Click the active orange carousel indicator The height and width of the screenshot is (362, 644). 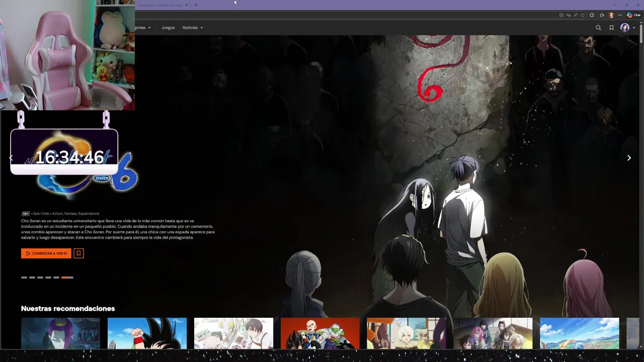coord(67,278)
